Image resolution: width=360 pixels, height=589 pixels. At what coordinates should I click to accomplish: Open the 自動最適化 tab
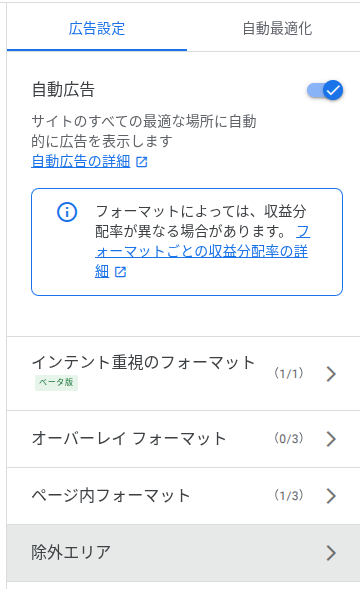tap(277, 28)
